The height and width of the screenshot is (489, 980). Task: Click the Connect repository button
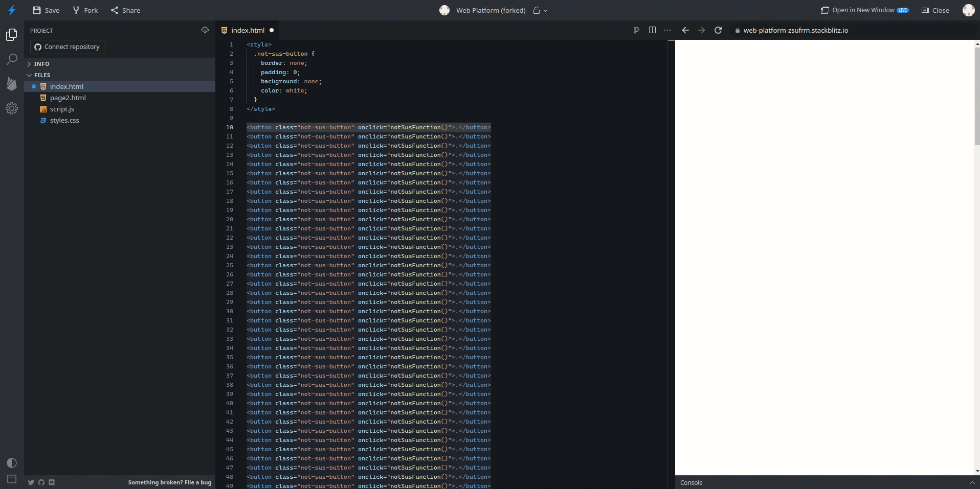coord(67,47)
